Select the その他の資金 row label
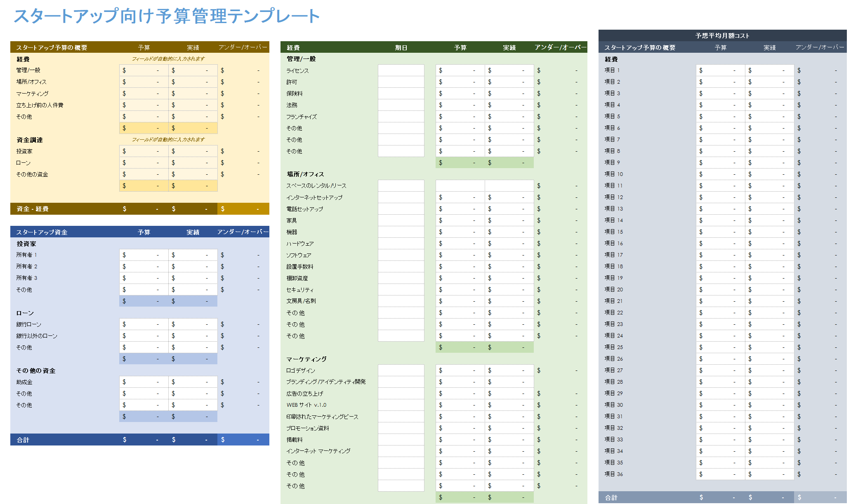This screenshot has width=858, height=504. 32,174
